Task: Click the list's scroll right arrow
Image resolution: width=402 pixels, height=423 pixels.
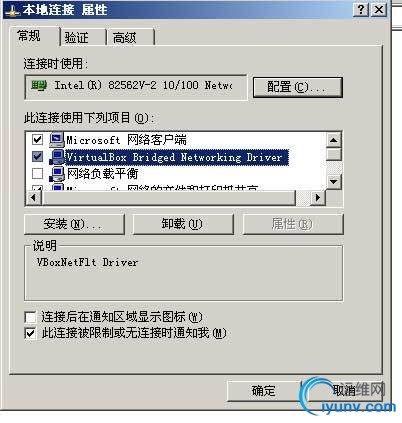Action: [x=318, y=198]
